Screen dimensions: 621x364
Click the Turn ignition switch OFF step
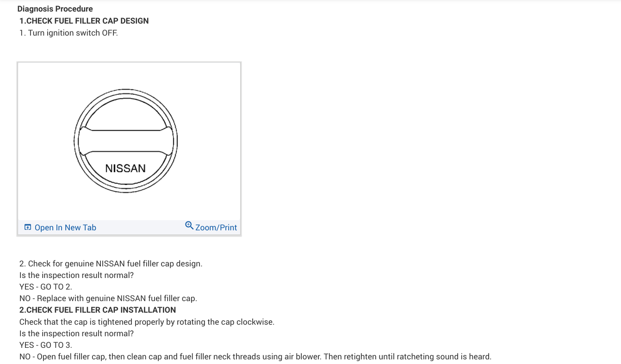(x=68, y=33)
